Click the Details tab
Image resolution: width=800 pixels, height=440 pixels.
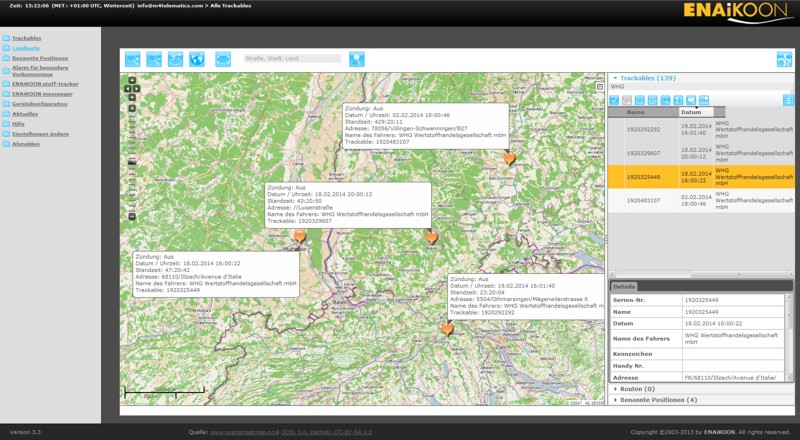[624, 287]
